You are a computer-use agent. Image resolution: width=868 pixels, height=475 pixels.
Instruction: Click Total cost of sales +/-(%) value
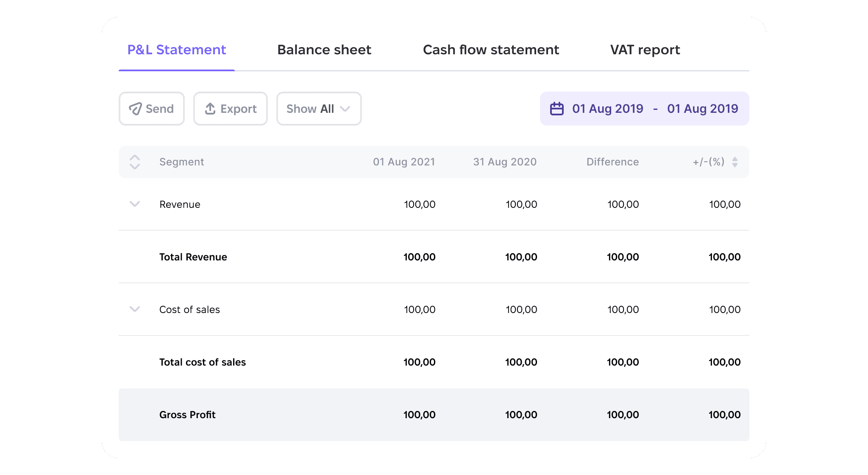click(x=725, y=362)
